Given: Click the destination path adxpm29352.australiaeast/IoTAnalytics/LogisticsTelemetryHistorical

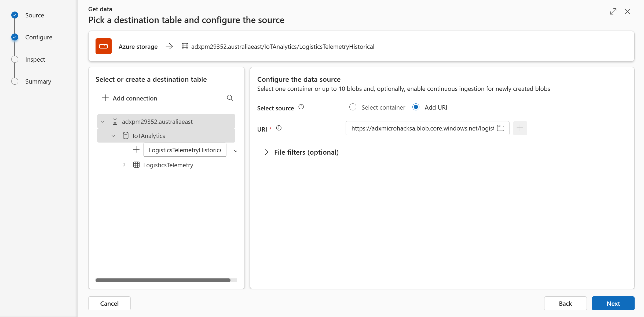Looking at the screenshot, I should coord(283,47).
